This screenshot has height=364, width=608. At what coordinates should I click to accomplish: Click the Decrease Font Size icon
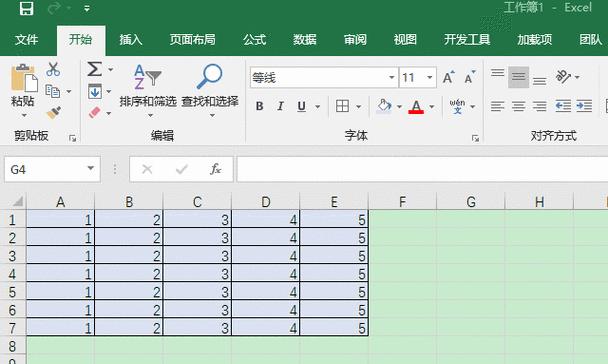(470, 77)
